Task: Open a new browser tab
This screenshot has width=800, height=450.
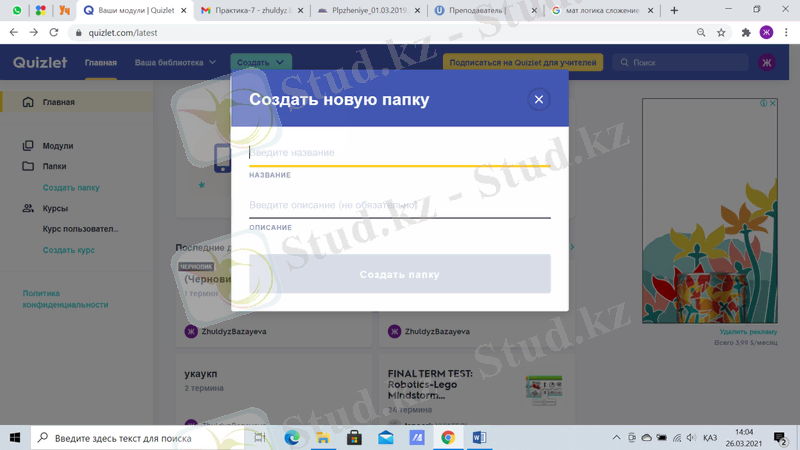Action: coord(674,10)
